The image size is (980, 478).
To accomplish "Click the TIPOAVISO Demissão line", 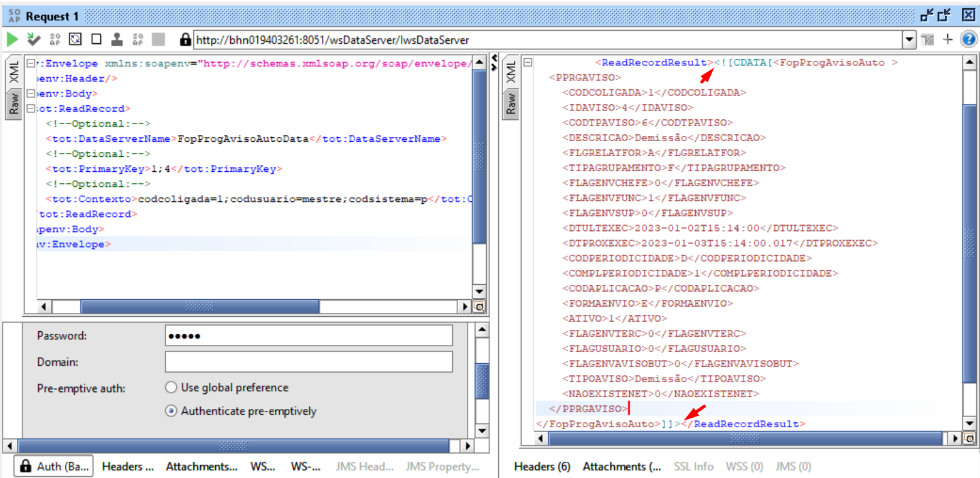I will (x=664, y=378).
